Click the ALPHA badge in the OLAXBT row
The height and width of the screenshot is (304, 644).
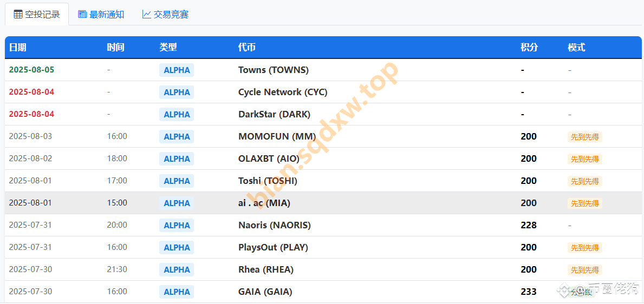[x=177, y=159]
